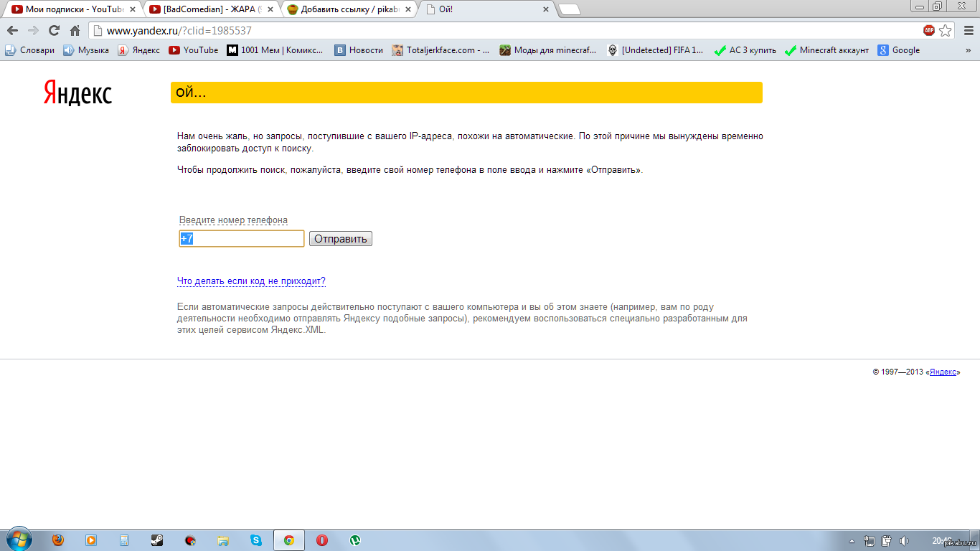Viewport: 980px width, 551px height.
Task: Click the yellow 'ой...' heading banner
Action: tap(466, 93)
